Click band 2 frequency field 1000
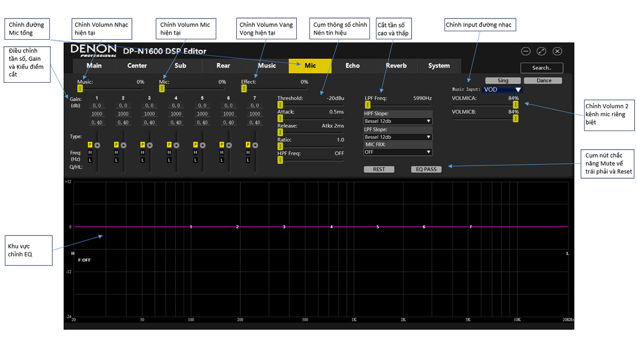The width and height of the screenshot is (637, 364). (123, 114)
